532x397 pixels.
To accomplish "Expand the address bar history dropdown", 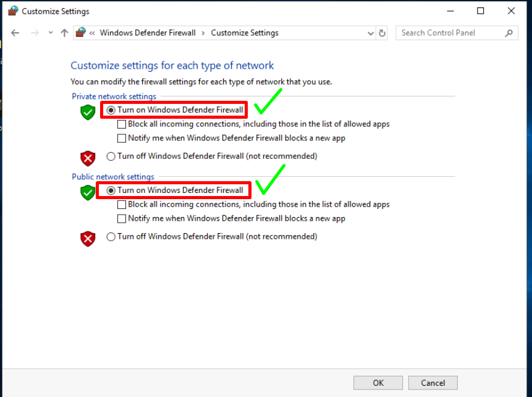I will [x=371, y=33].
